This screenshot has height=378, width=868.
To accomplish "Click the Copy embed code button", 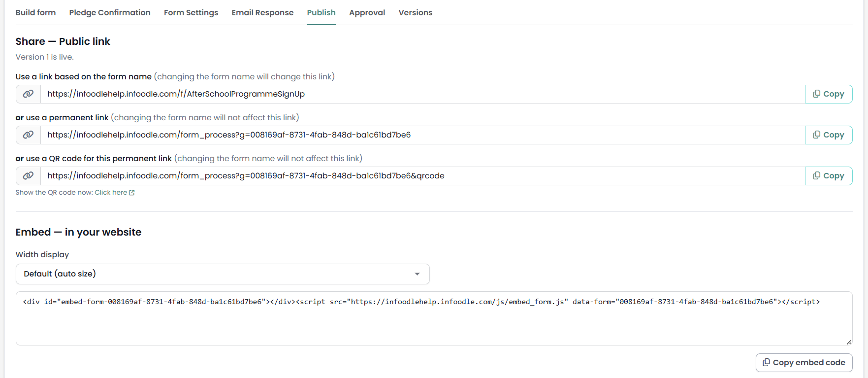I will click(804, 363).
